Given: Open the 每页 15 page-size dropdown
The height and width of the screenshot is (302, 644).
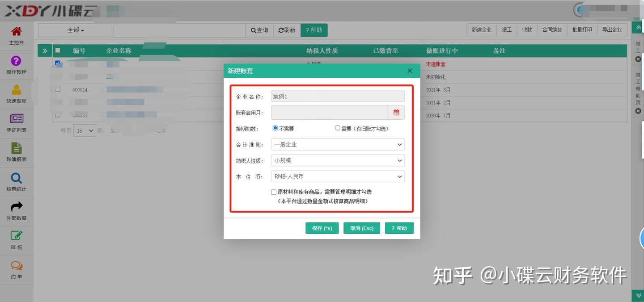Looking at the screenshot, I should click(x=85, y=131).
